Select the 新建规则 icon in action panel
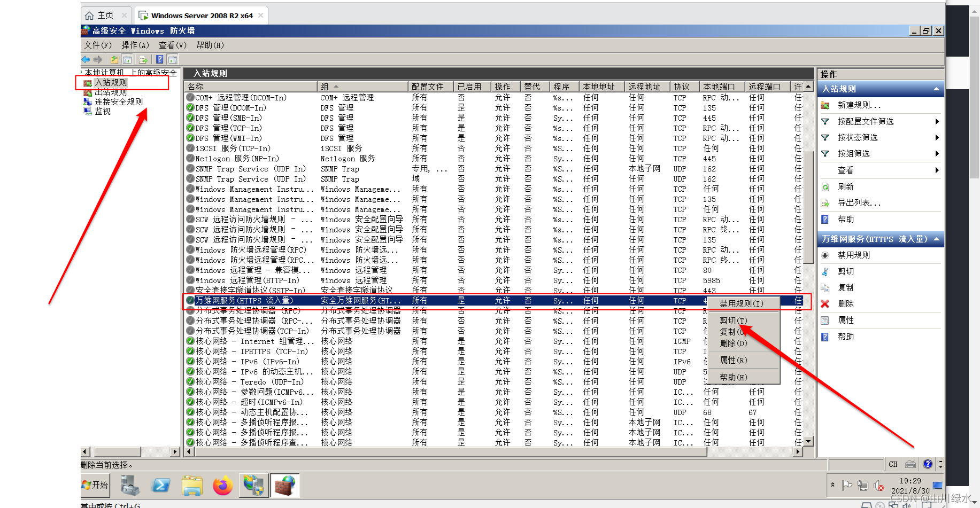Screen dimensions: 980x508 pos(825,104)
